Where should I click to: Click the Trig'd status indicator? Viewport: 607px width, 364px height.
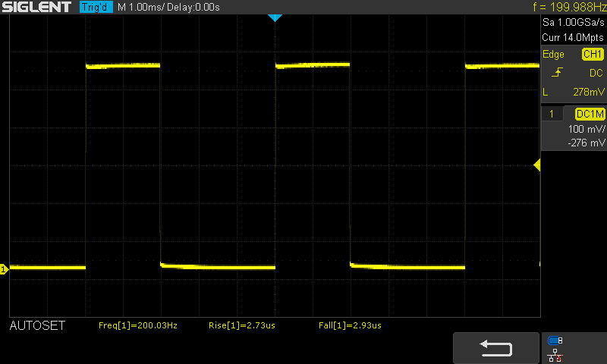pos(96,7)
